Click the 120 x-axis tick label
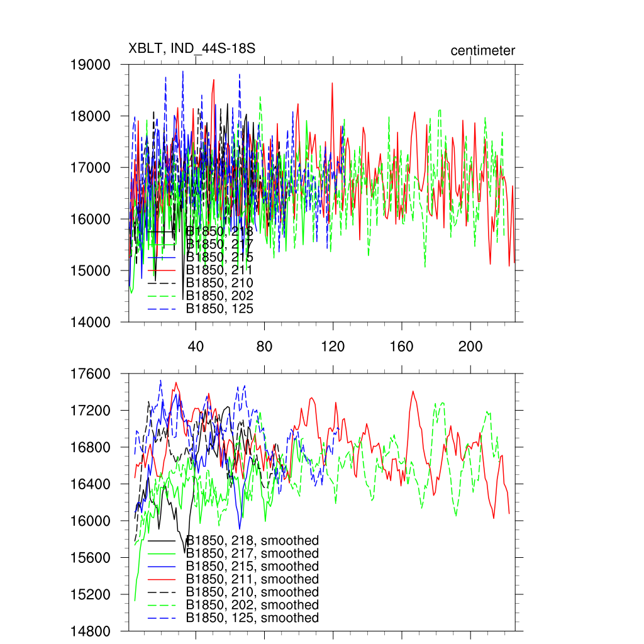Image resolution: width=644 pixels, height=644 pixels. pos(333,347)
